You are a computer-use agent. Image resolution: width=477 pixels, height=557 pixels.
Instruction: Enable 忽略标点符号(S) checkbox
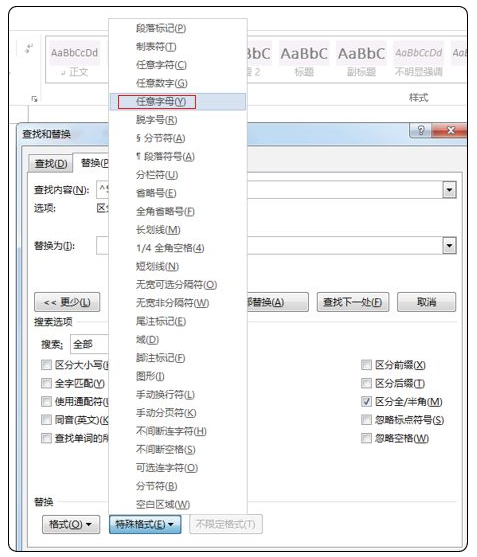click(366, 420)
